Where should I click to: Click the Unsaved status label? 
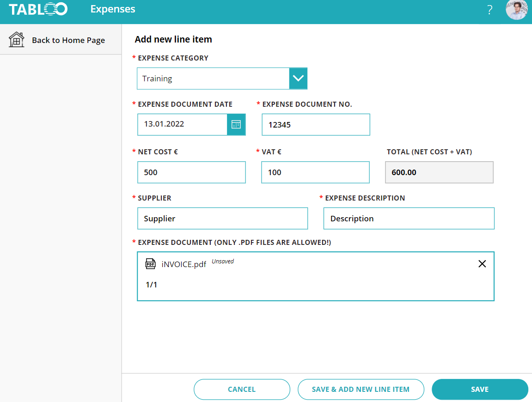coord(223,261)
